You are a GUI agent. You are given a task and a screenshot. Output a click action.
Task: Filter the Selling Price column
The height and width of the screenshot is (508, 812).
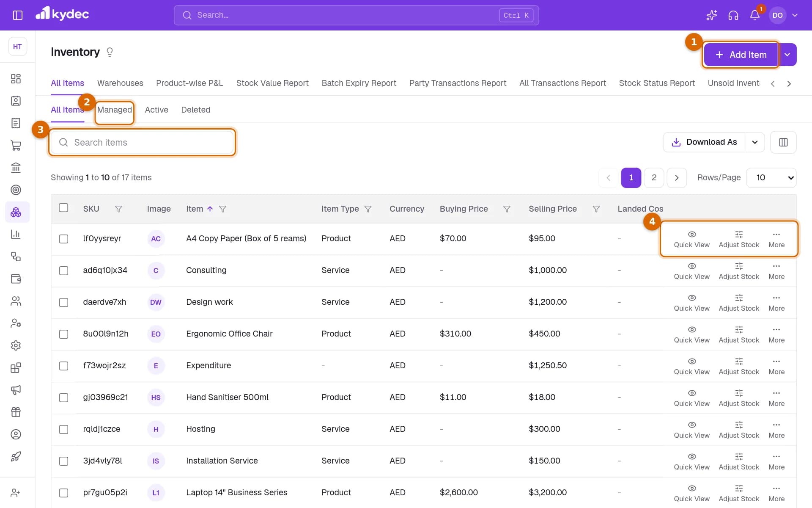[x=596, y=209]
